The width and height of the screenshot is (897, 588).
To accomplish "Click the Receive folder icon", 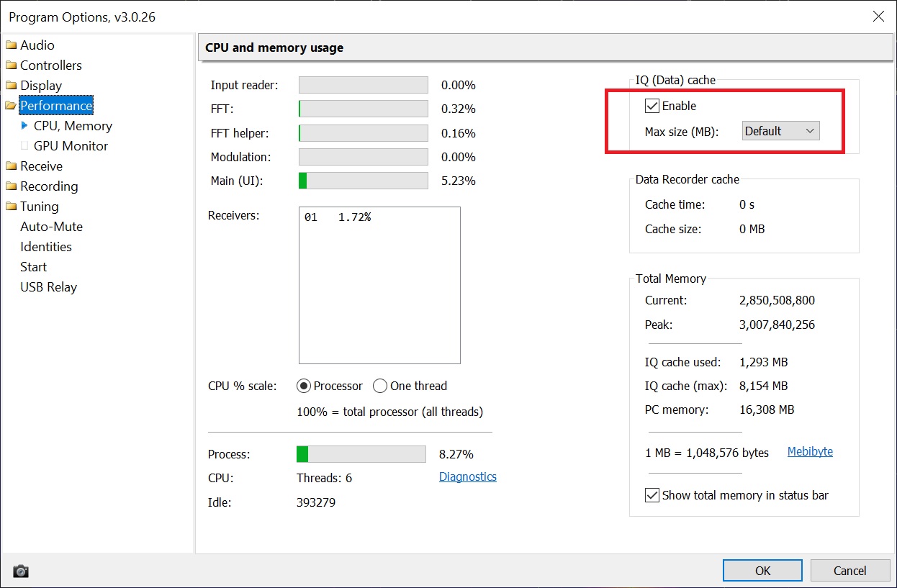I will (11, 166).
